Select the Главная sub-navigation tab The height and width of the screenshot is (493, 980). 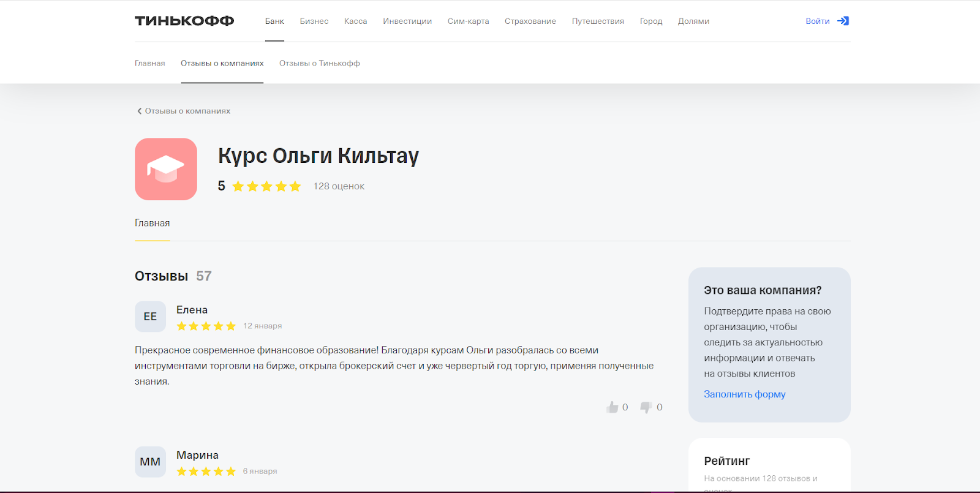point(150,63)
